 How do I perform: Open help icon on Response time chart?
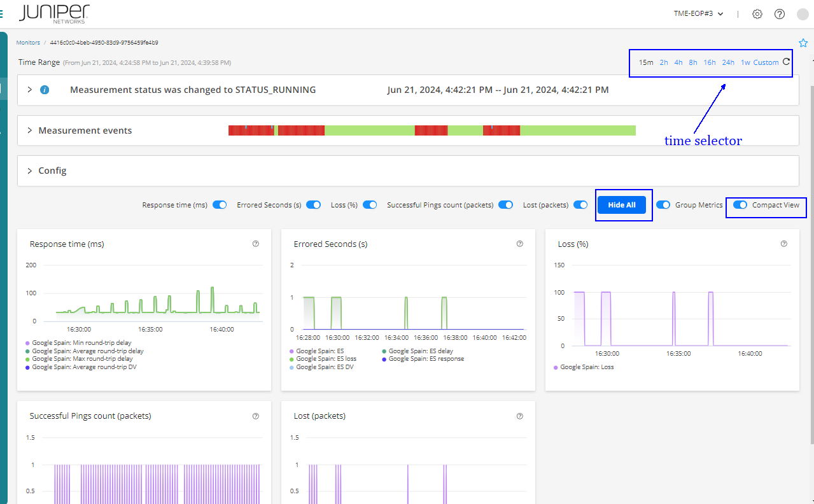click(256, 244)
